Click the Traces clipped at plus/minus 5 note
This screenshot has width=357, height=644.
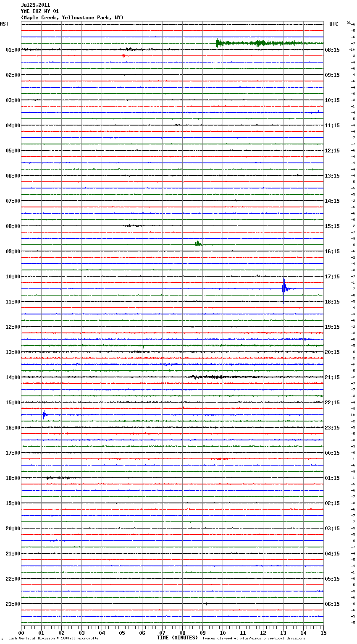tap(254, 639)
